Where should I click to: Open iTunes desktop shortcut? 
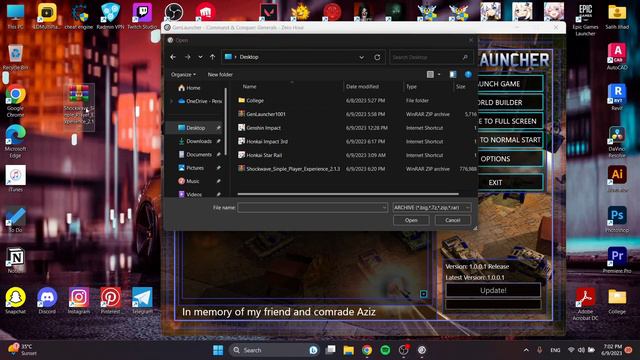click(x=16, y=178)
